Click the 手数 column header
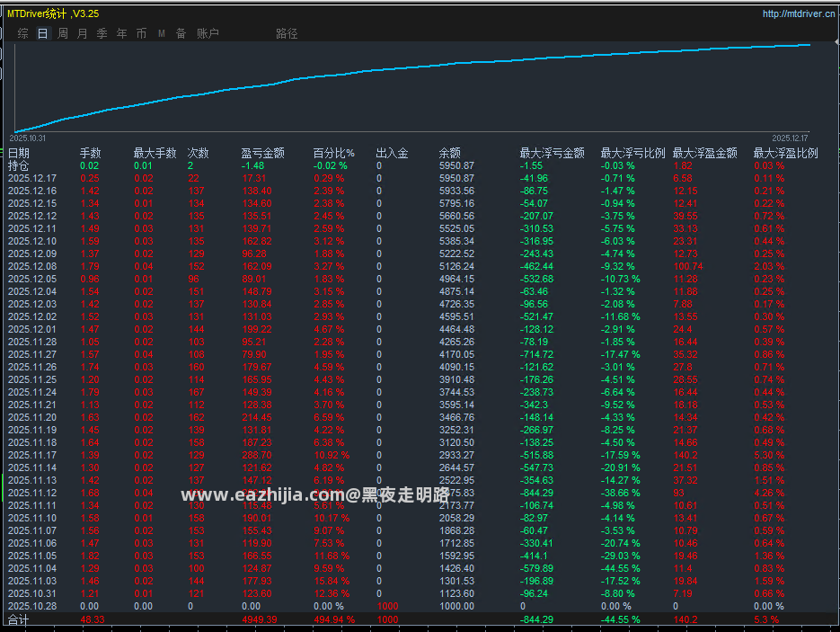The height and width of the screenshot is (632, 840). point(90,153)
